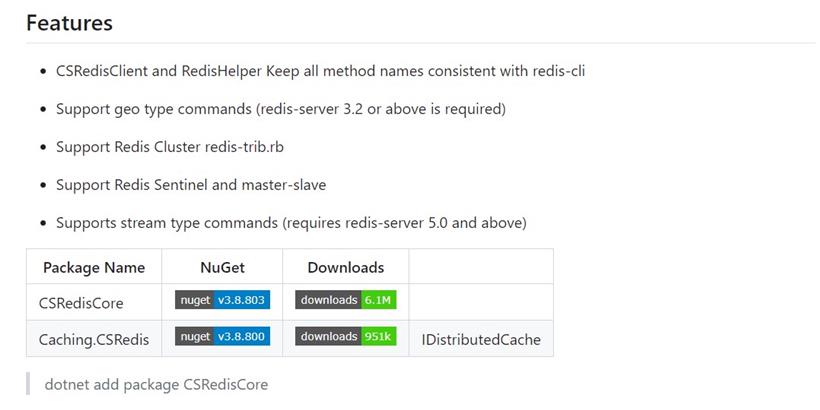Click the dotnet add package CSRedisCore quote

(x=156, y=384)
